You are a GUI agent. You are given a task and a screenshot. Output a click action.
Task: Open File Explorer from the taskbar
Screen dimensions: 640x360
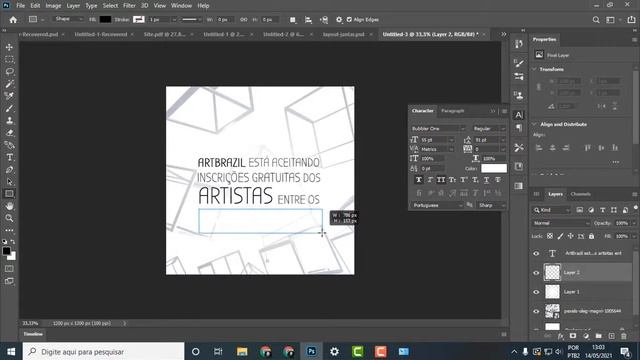click(242, 351)
